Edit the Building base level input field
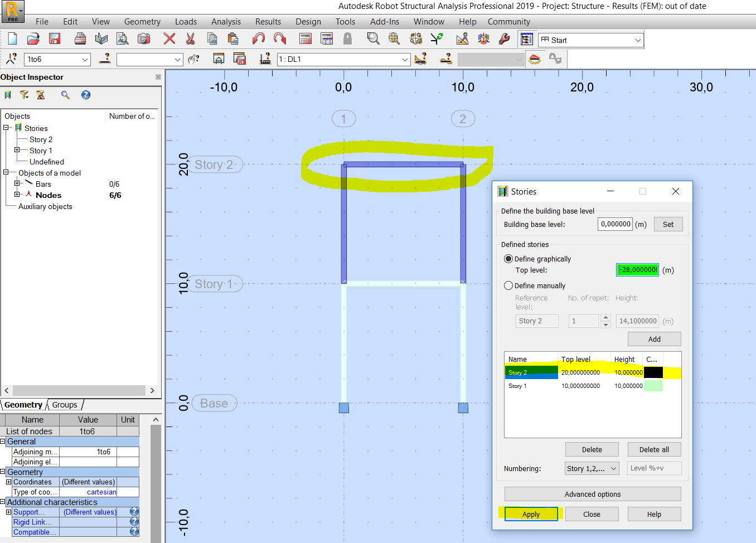The width and height of the screenshot is (756, 543). (615, 224)
